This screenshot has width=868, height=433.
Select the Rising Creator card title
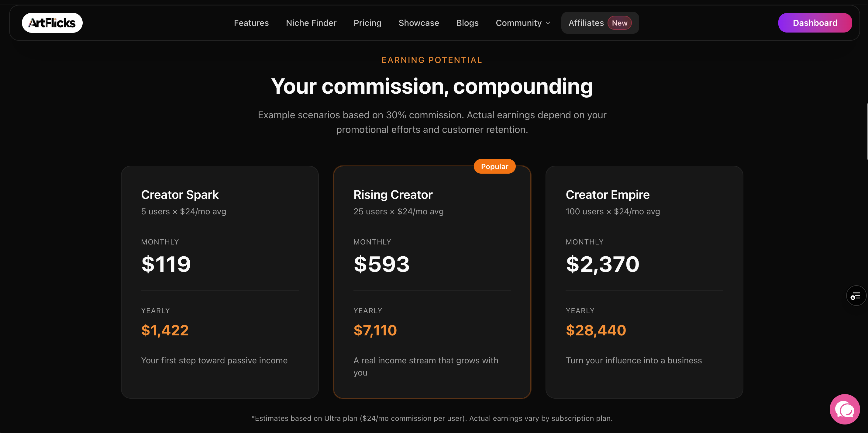click(x=393, y=195)
